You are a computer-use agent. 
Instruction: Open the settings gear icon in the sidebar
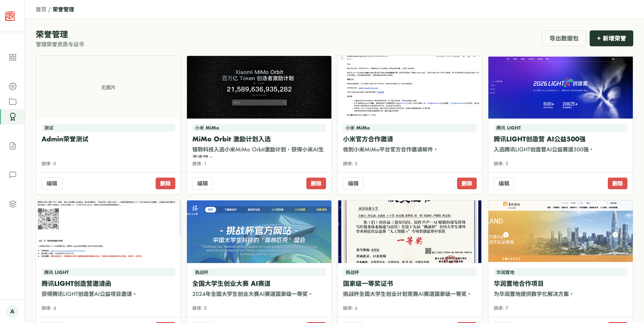point(13,86)
